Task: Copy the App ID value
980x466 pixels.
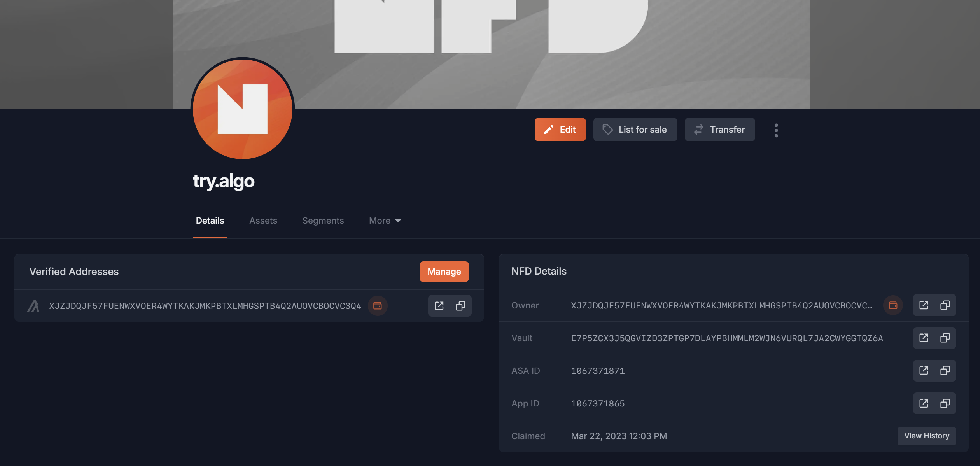Action: 945,403
